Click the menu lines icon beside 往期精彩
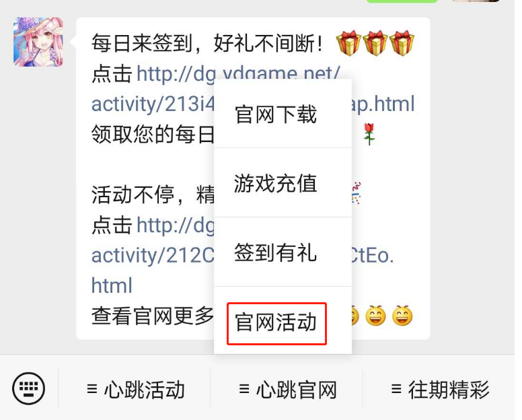This screenshot has height=420, width=522. pyautogui.click(x=396, y=388)
